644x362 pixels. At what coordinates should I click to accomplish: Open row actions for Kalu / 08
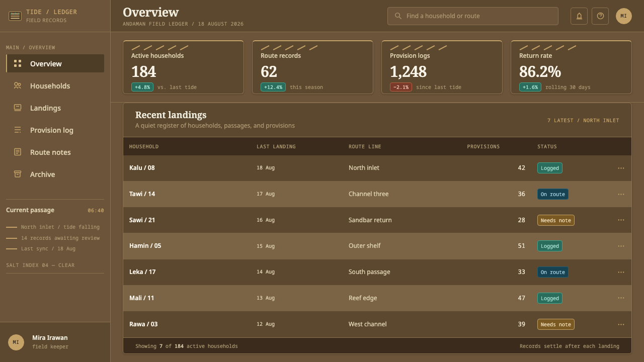click(x=621, y=168)
